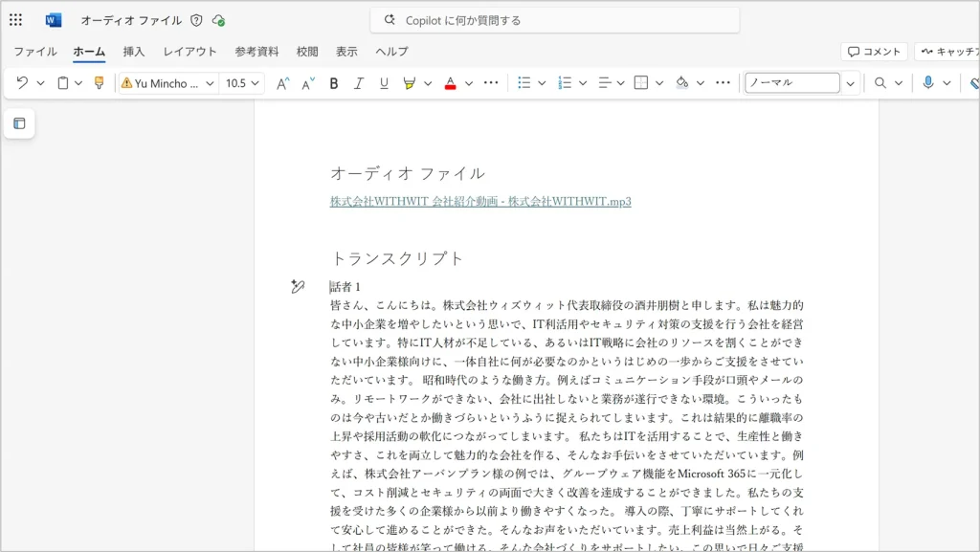Apply the red font color swatch

[450, 83]
